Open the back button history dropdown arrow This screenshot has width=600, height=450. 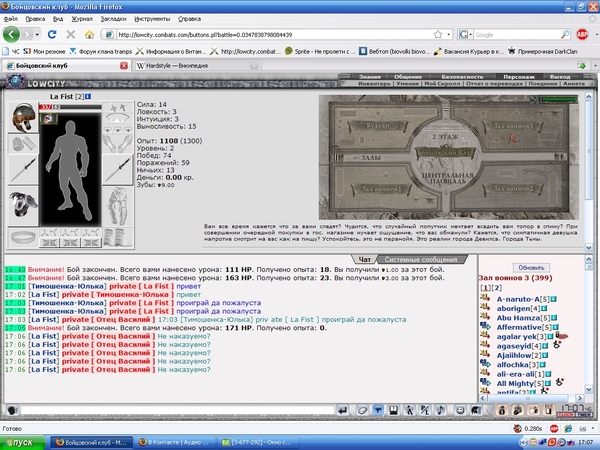pos(37,34)
